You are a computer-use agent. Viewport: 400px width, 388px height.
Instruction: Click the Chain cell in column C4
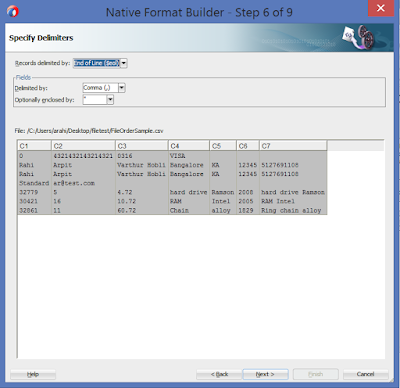tap(189, 211)
